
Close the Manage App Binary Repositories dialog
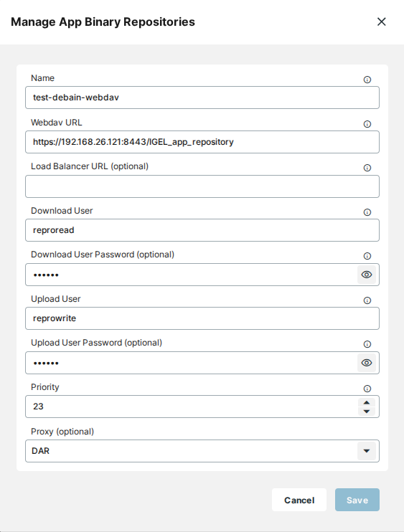[x=382, y=22]
